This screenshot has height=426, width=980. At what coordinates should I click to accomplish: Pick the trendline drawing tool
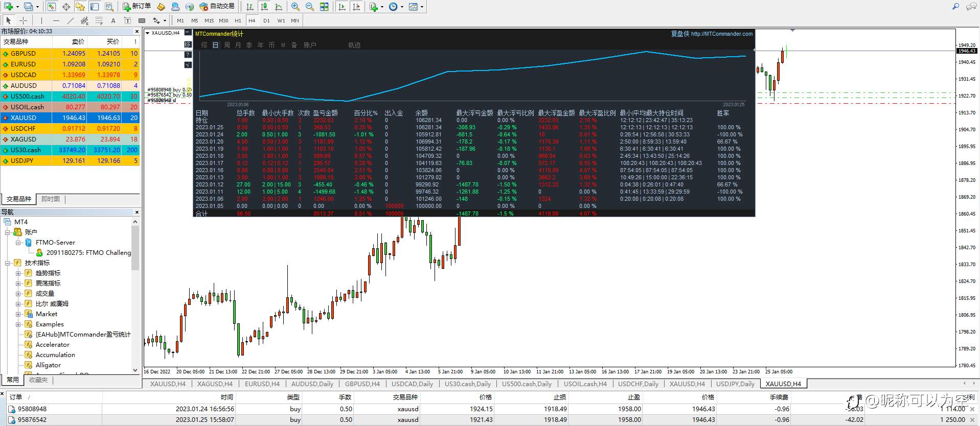70,20
